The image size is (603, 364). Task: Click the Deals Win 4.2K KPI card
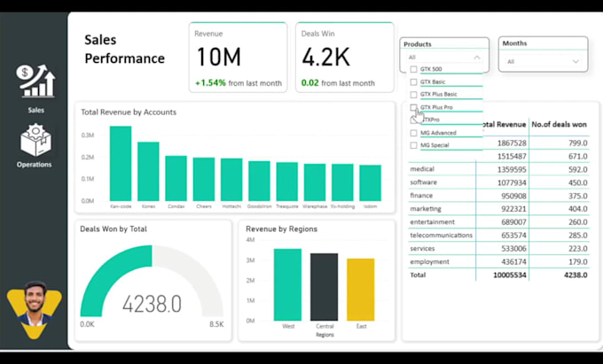click(345, 58)
